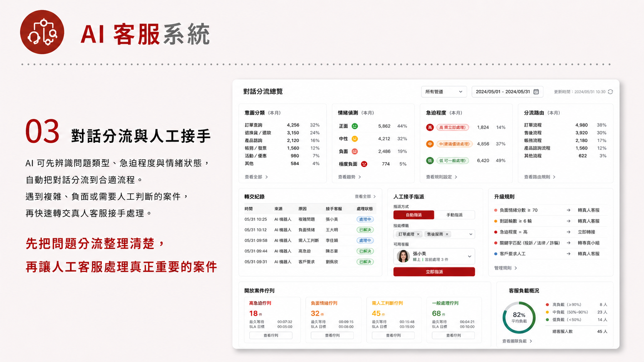This screenshot has width=644, height=362.
Task: Click the refresh icon beside 更新時間
Action: [610, 92]
